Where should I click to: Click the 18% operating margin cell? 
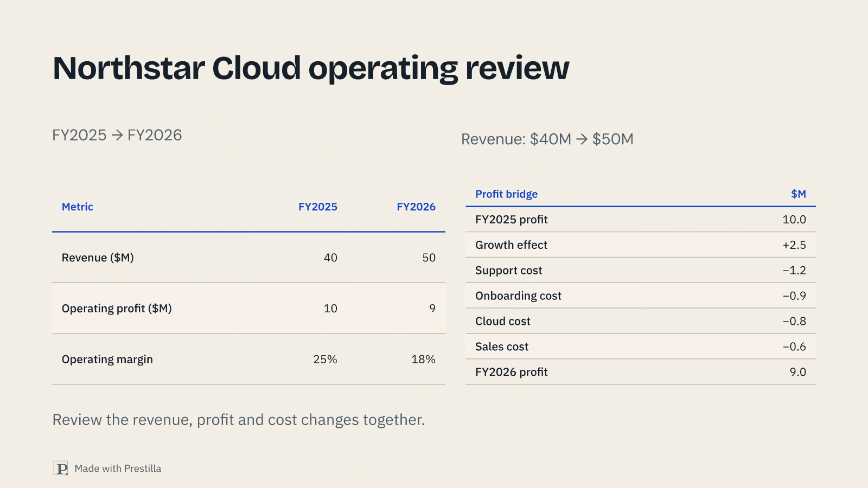[423, 359]
